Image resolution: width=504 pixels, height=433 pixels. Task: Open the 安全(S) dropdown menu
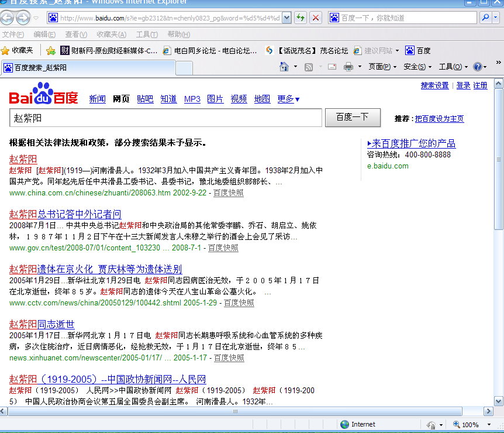click(x=417, y=67)
